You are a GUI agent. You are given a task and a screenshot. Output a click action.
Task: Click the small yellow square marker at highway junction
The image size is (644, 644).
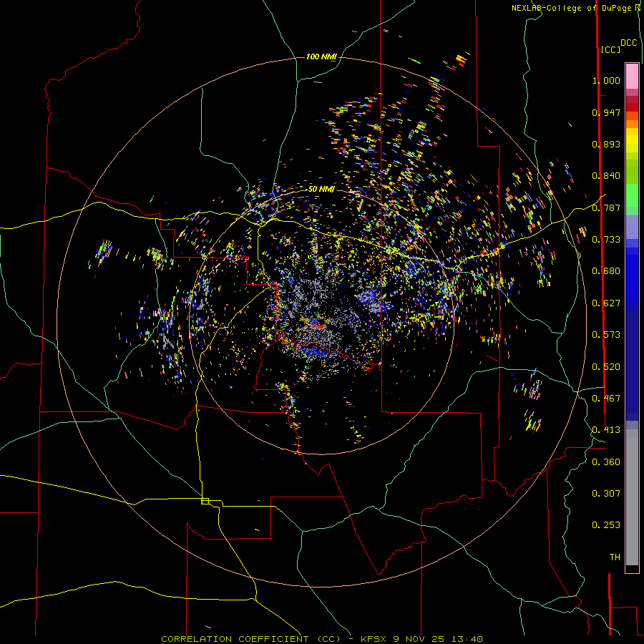[205, 501]
